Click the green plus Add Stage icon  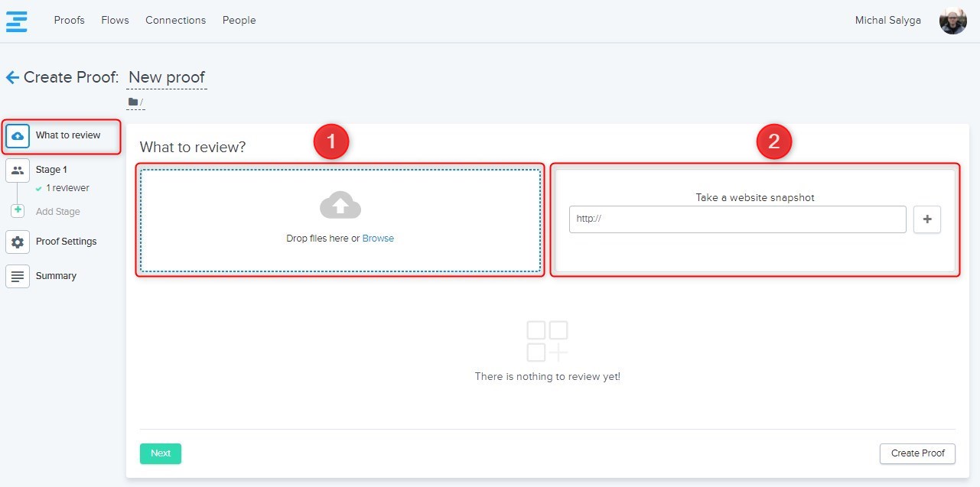click(x=18, y=211)
